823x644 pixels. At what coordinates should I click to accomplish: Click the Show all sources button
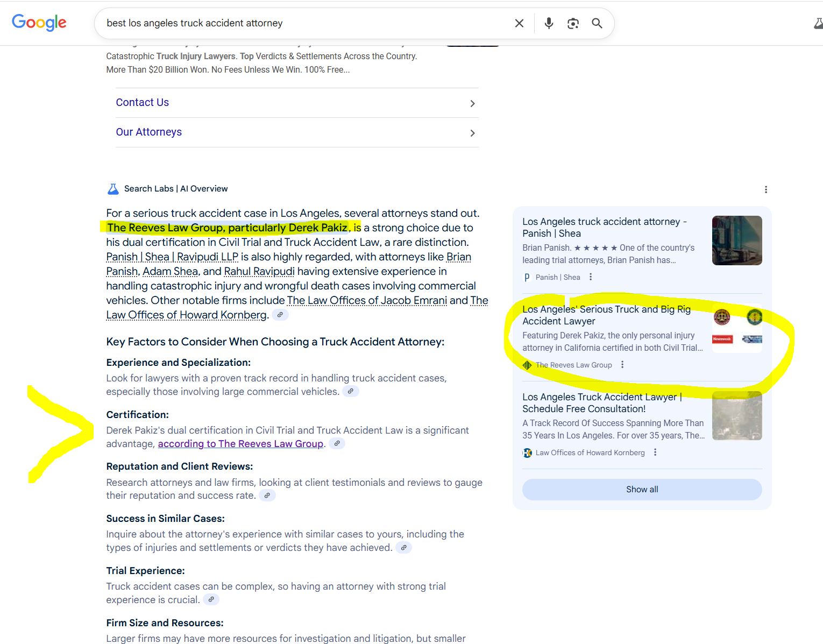[642, 489]
